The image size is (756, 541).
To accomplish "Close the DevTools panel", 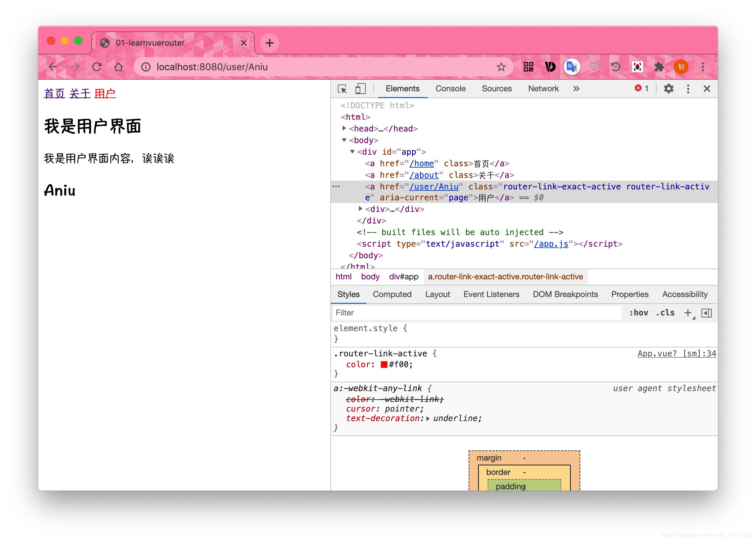I will pyautogui.click(x=707, y=89).
